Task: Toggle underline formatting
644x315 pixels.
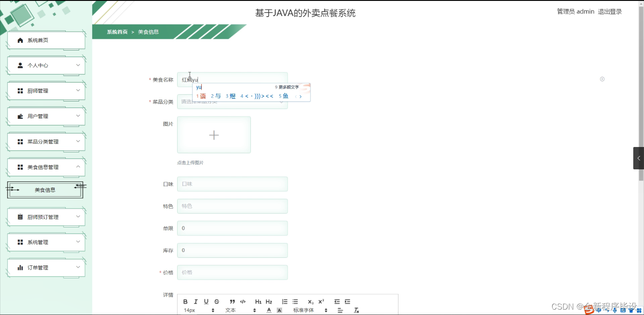Action: point(206,302)
